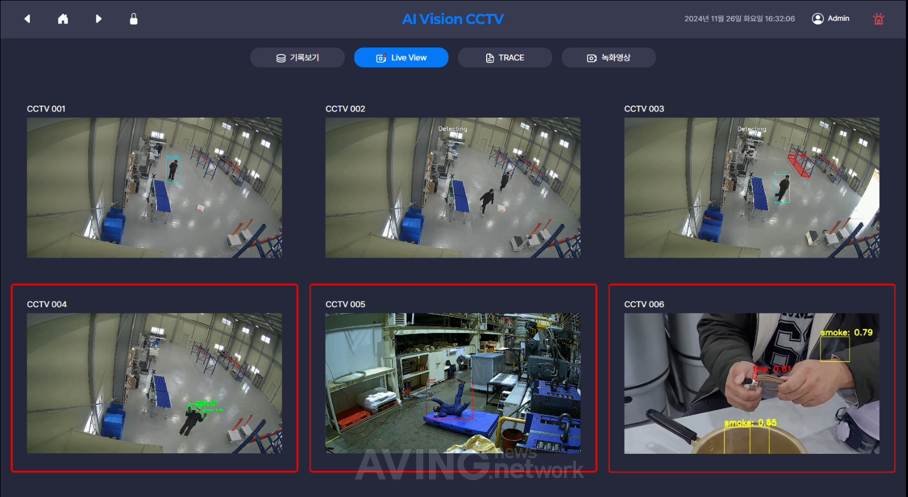Image resolution: width=908 pixels, height=497 pixels.
Task: Click the forward arrow icon
Action: 98,19
